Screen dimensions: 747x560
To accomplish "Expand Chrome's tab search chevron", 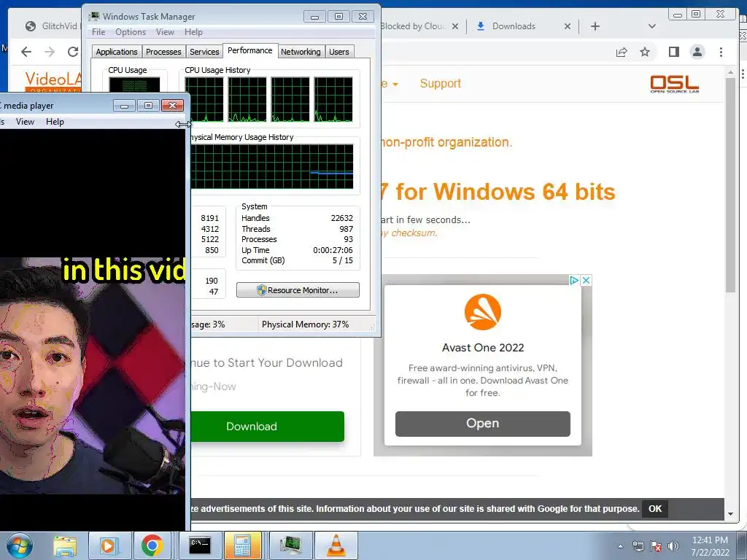I will tap(652, 26).
